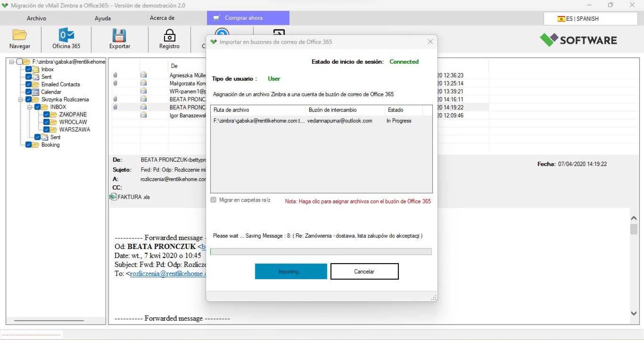Enable Migrar en carpetas raíz option
The image size is (644, 340).
pyautogui.click(x=213, y=200)
